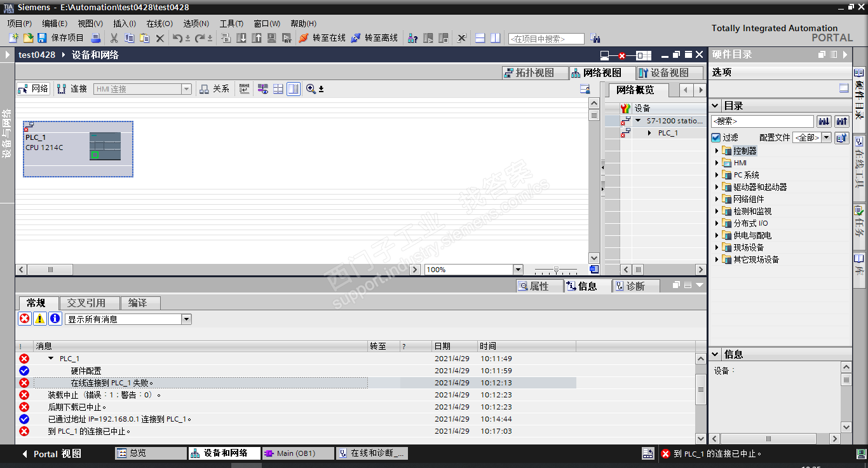The width and height of the screenshot is (868, 468).
Task: Click the Redo arrow icon
Action: 200,38
